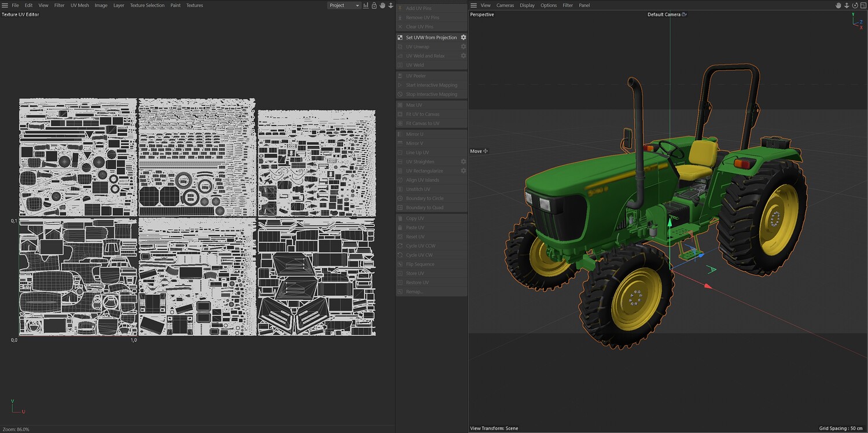Image resolution: width=868 pixels, height=433 pixels.
Task: Click the Remove UV Pins icon
Action: point(400,17)
